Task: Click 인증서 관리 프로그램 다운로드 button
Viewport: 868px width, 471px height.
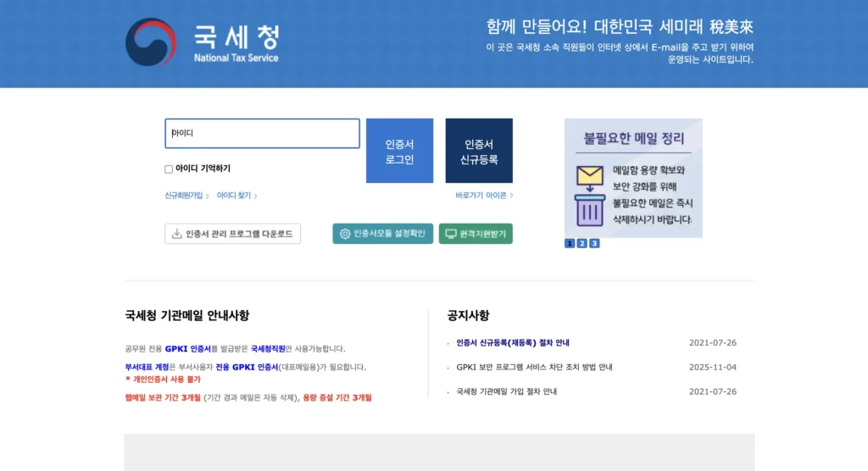Action: pos(232,234)
